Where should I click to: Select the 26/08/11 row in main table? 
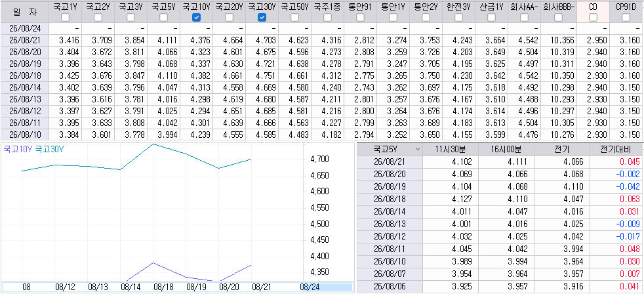coord(321,123)
